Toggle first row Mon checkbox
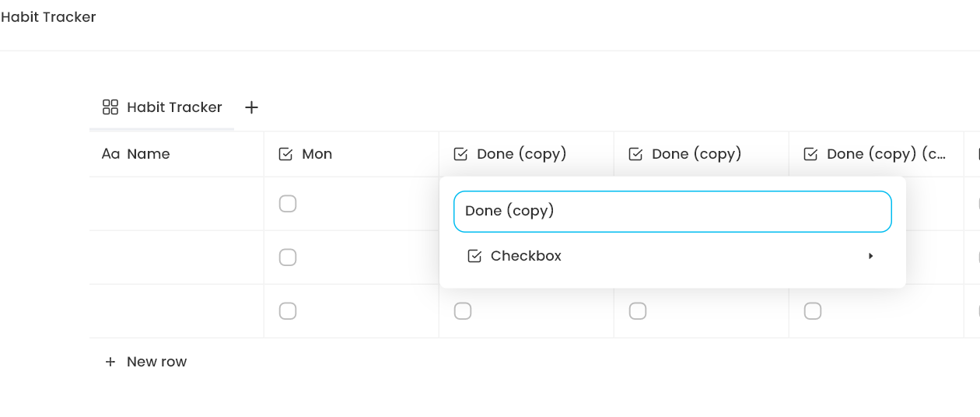Screen dimensions: 980x417 coord(288,204)
